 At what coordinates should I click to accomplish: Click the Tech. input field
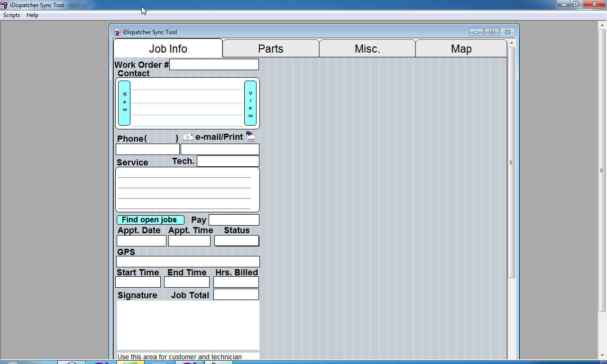(x=228, y=161)
